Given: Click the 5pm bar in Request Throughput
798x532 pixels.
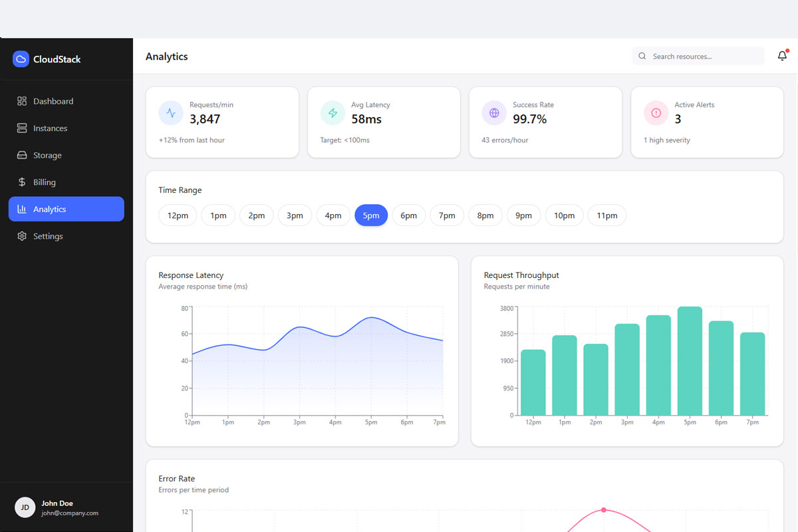Looking at the screenshot, I should (x=690, y=361).
